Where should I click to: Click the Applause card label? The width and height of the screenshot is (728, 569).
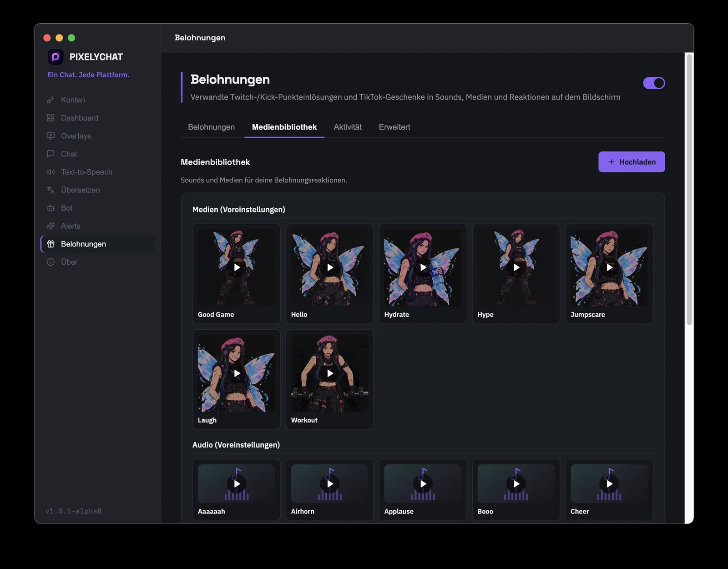pos(399,511)
